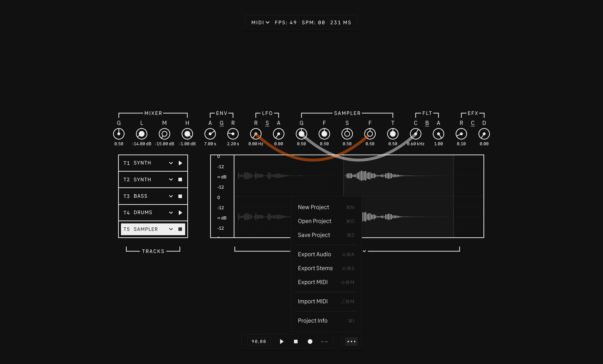603x364 pixels.
Task: Click the 90,00 tempo field
Action: point(259,342)
